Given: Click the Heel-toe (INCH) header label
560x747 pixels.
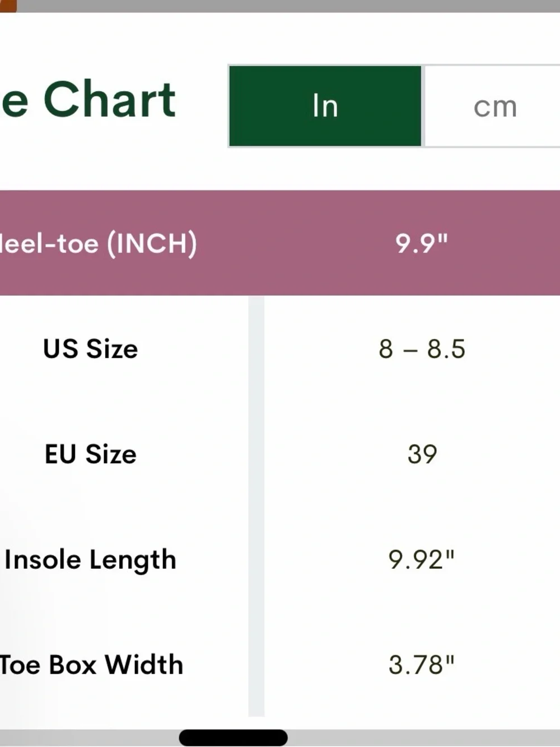Looking at the screenshot, I should (x=98, y=244).
